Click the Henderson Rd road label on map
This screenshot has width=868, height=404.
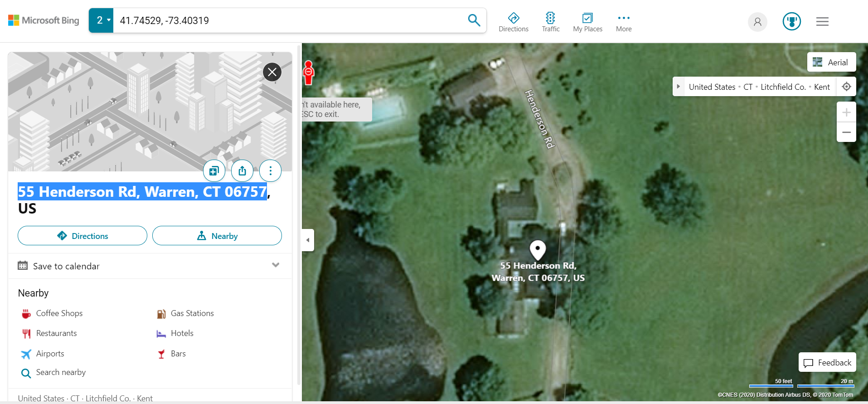(x=539, y=119)
